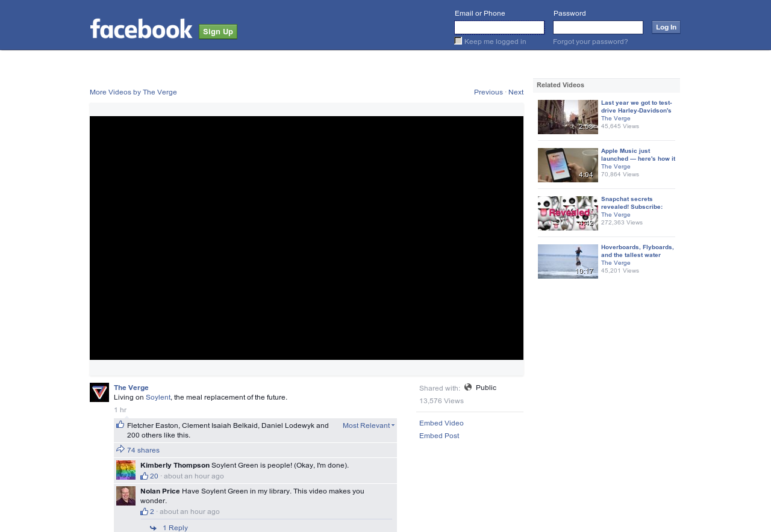Open the Forgot your password link
This screenshot has width=771, height=532.
(x=590, y=42)
